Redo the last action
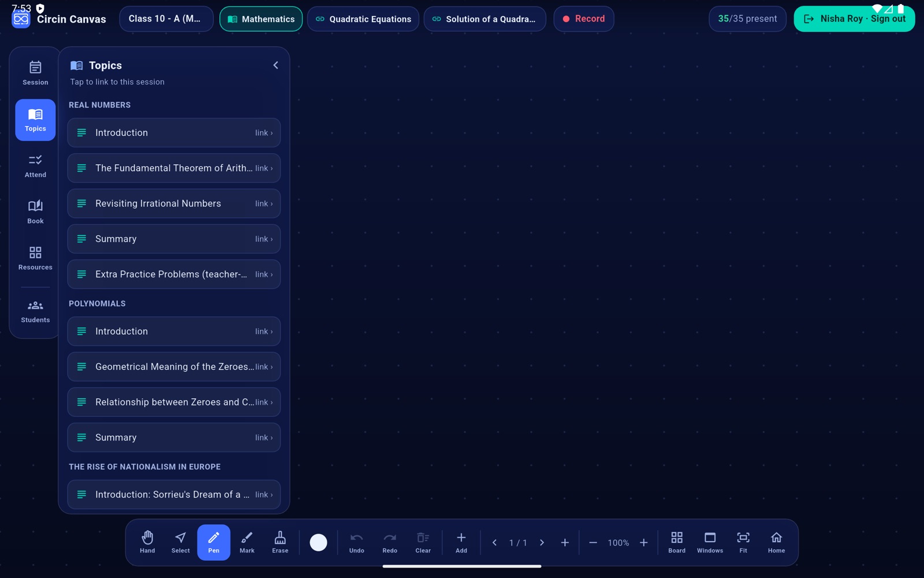 [x=390, y=542]
